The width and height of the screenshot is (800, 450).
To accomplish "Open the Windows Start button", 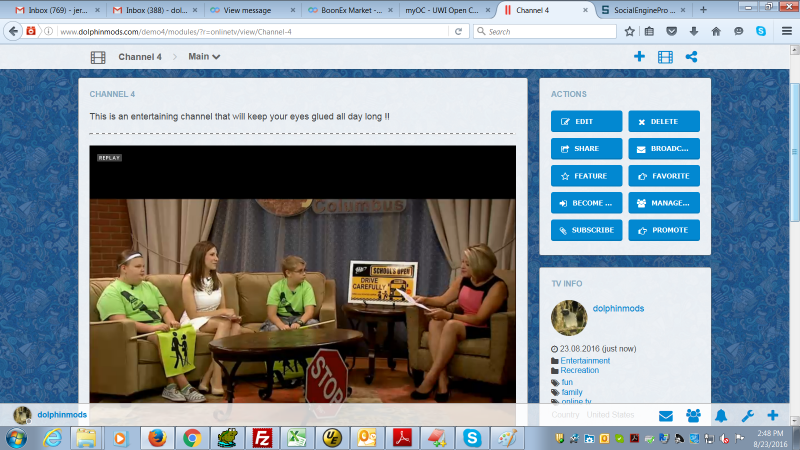I will click(16, 438).
